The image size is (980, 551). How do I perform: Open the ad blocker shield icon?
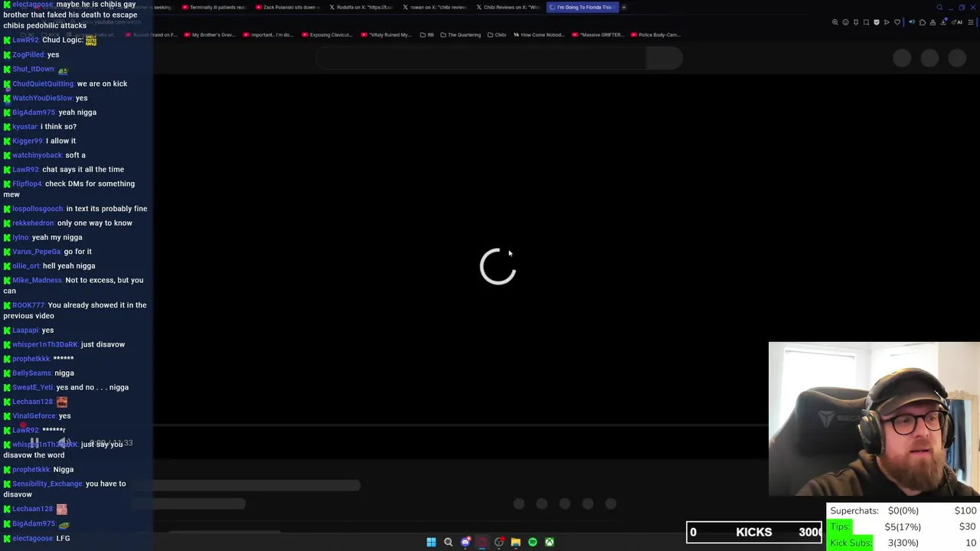click(x=877, y=22)
